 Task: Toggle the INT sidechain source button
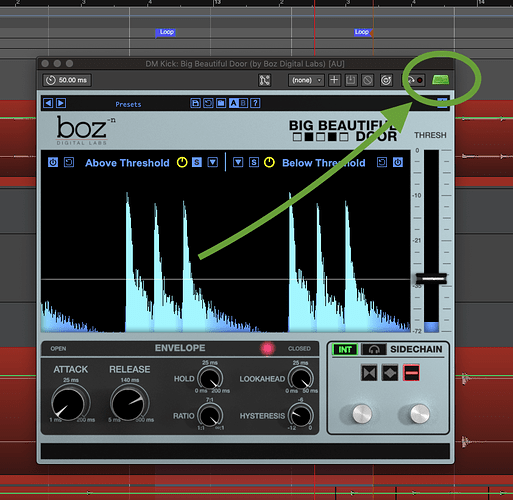(345, 349)
